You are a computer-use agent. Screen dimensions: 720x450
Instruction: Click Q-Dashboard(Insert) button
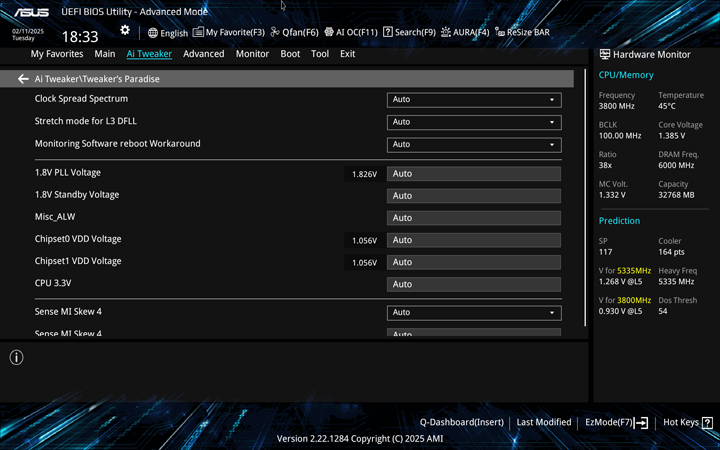pos(461,423)
